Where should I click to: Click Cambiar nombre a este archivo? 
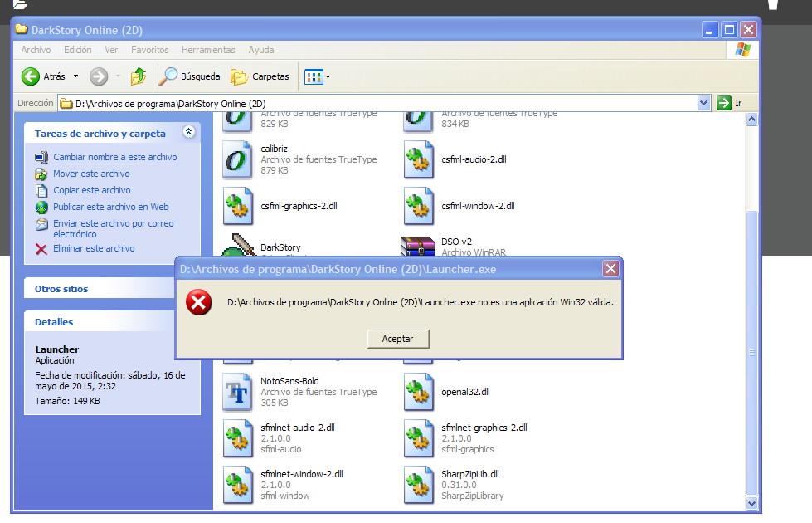[115, 157]
